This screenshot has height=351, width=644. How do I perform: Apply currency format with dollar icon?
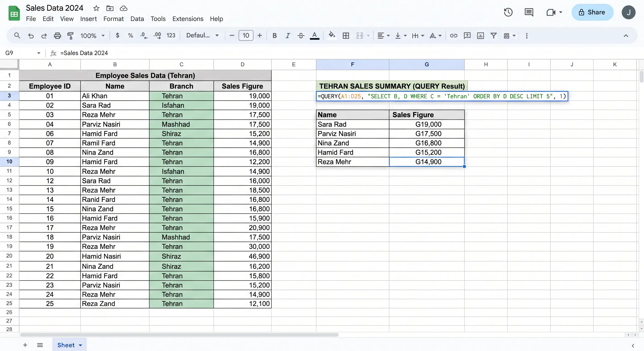pyautogui.click(x=118, y=35)
